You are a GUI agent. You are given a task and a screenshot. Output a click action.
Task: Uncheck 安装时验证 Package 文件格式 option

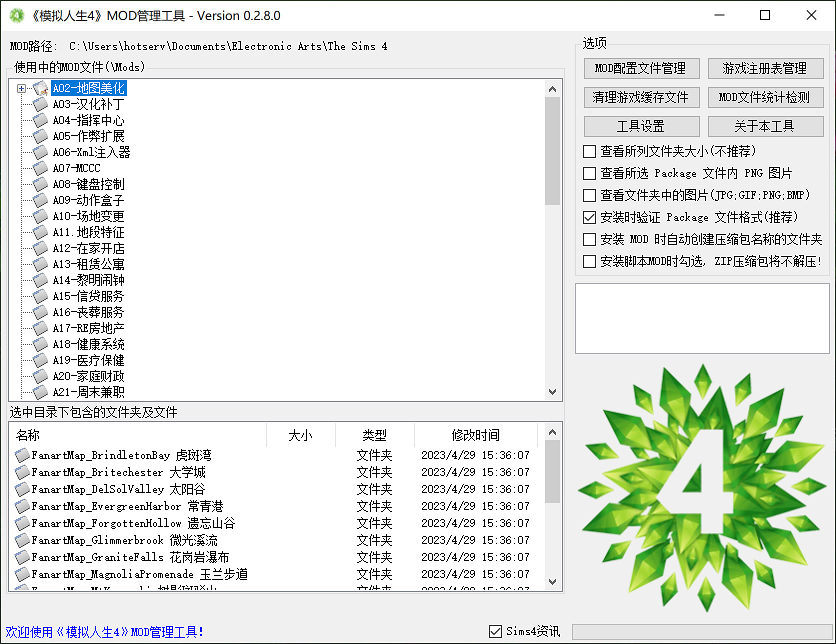[590, 217]
